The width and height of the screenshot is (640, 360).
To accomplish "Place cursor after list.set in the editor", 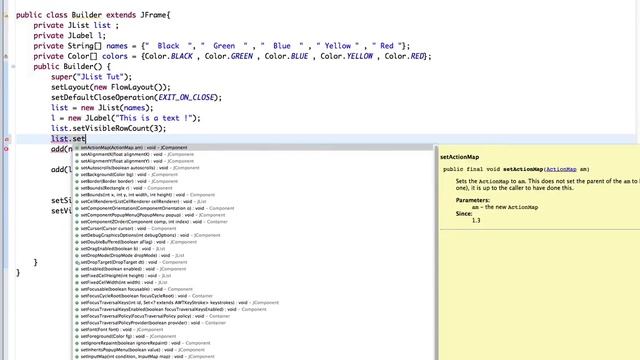I will point(85,139).
